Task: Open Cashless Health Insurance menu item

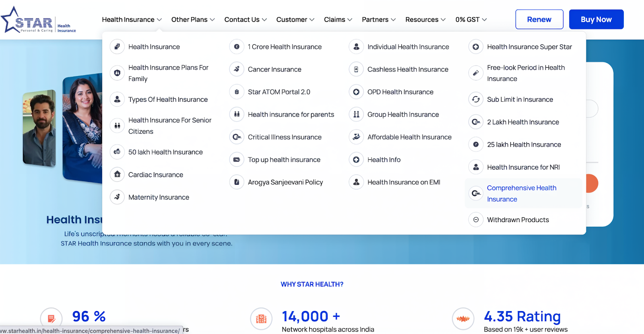Action: (408, 69)
